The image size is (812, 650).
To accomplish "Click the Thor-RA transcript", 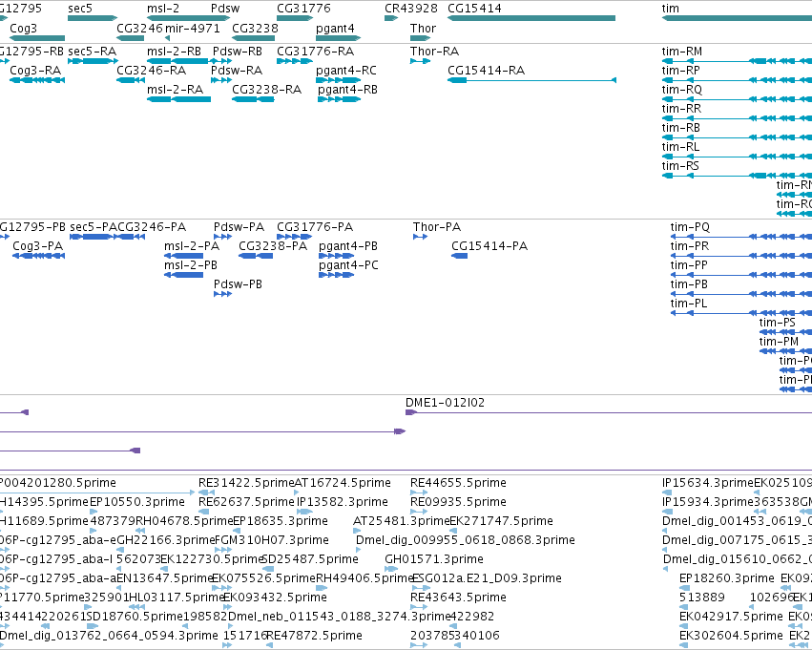I will click(x=420, y=61).
